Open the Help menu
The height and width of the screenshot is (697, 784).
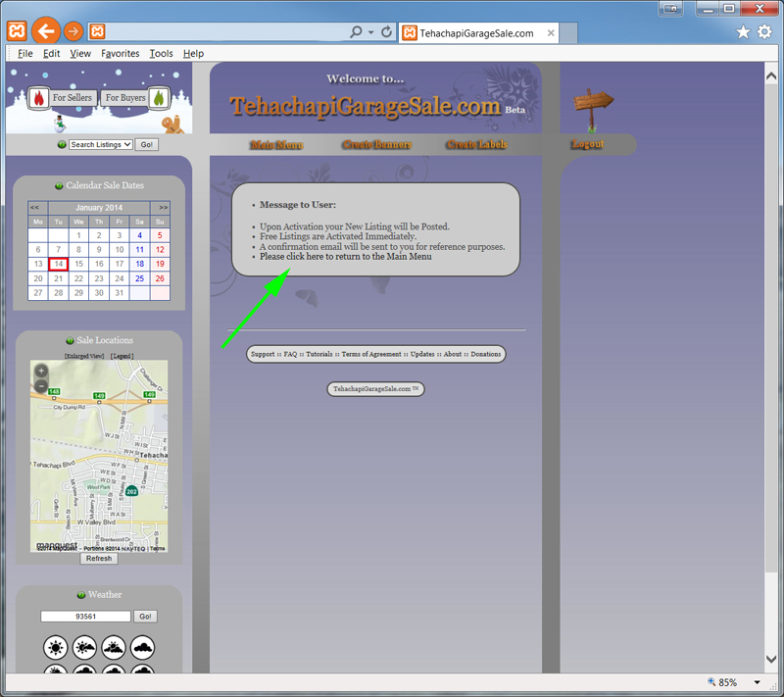point(193,54)
